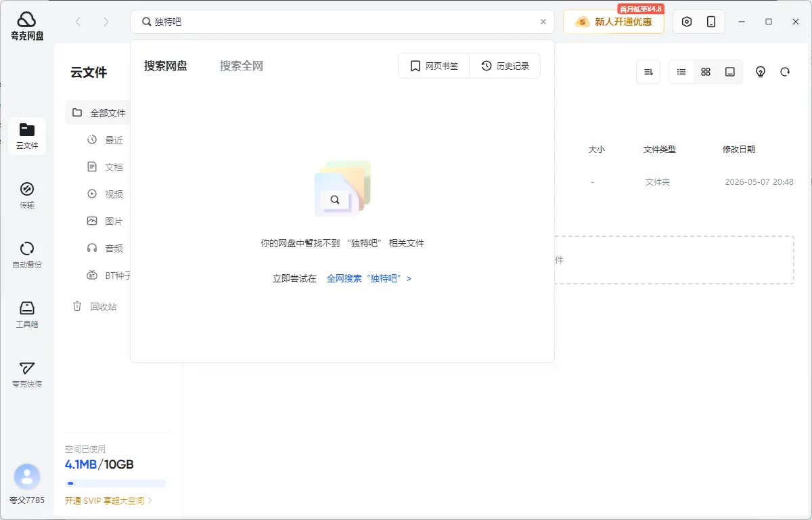Click the 新人开通优惠 promo button

pos(614,22)
